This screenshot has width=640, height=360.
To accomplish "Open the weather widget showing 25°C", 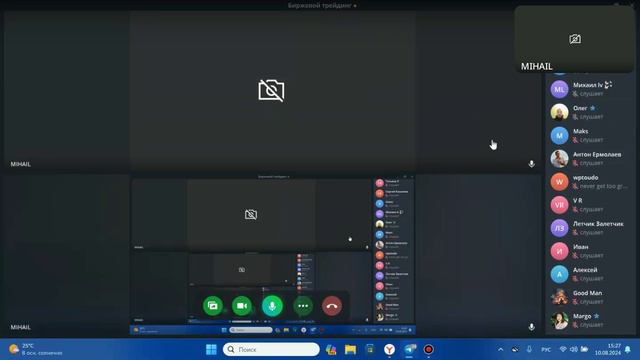I will coord(36,349).
